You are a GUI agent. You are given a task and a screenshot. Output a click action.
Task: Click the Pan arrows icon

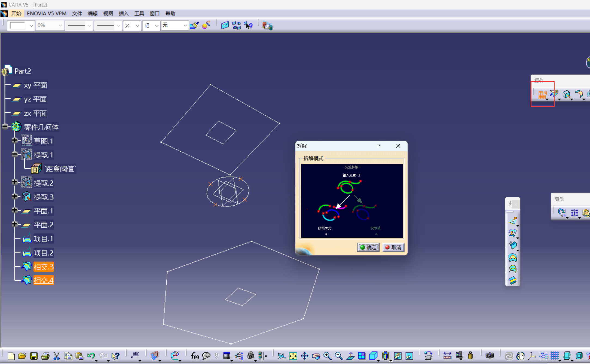pyautogui.click(x=304, y=356)
